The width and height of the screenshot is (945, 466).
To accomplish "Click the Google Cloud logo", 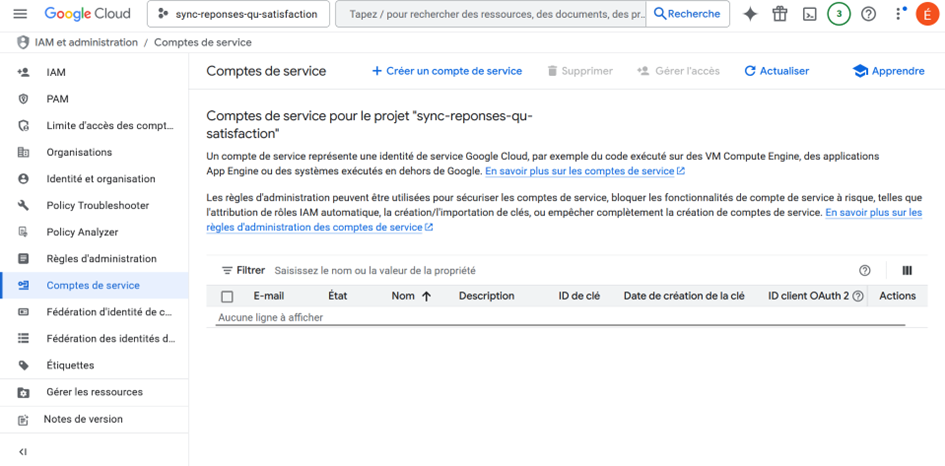I will pos(87,14).
